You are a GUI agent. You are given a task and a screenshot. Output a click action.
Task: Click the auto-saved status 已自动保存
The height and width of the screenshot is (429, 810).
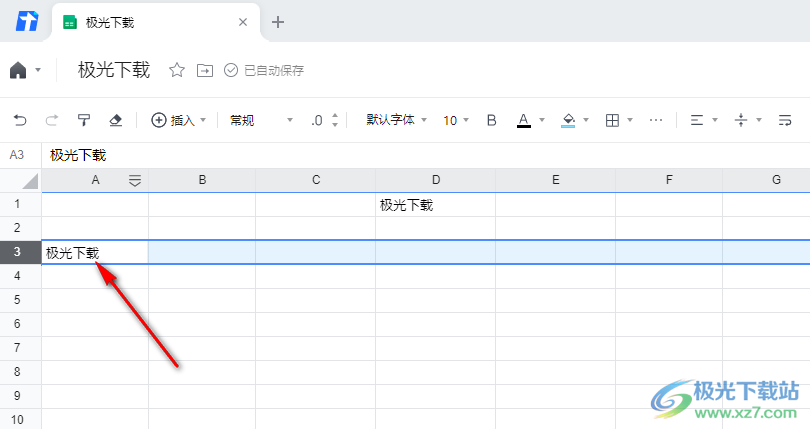(264, 70)
